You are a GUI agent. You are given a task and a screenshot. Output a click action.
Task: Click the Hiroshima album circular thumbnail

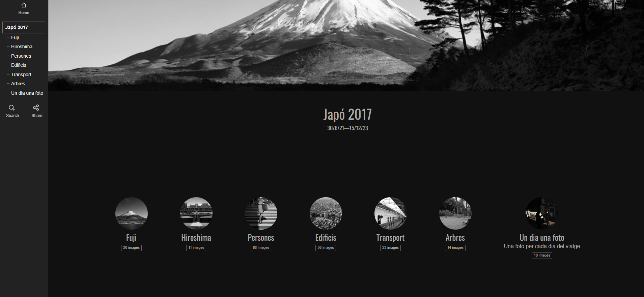[x=196, y=213]
